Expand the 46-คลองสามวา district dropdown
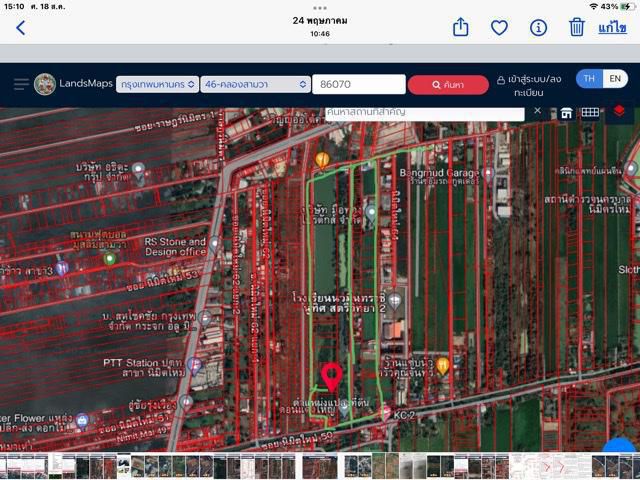This screenshot has width=640, height=480. [256, 84]
